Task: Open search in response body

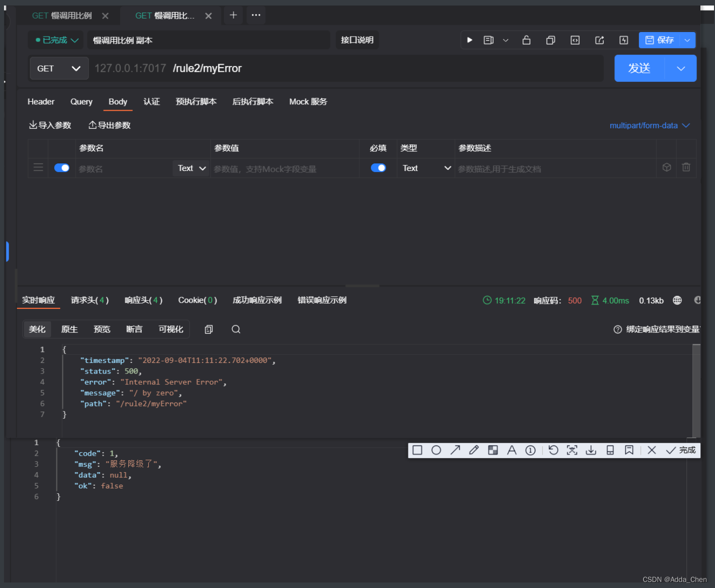Action: pos(236,329)
